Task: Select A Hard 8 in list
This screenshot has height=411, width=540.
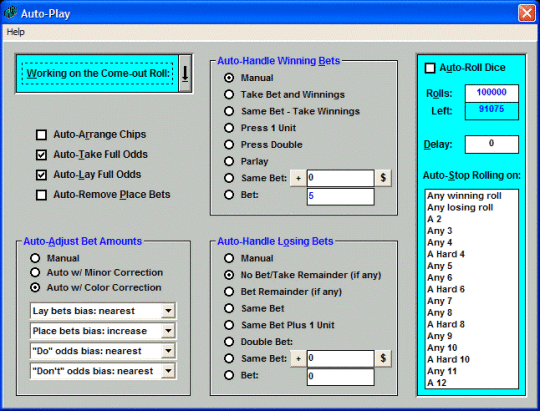Action: point(471,325)
